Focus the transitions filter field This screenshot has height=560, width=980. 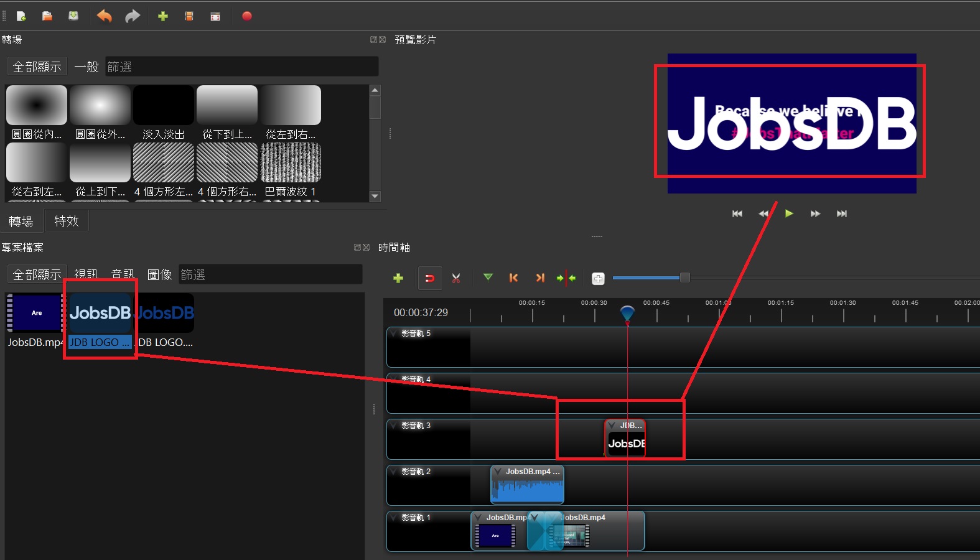coord(241,67)
